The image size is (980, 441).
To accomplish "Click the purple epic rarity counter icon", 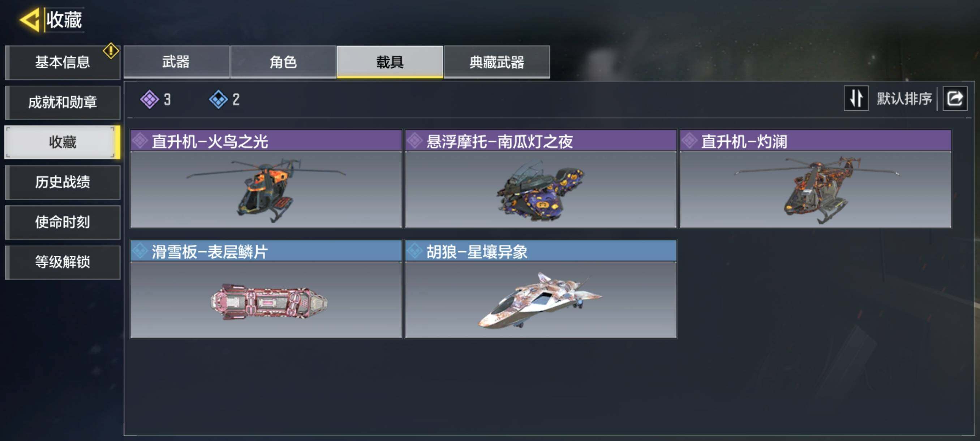I will (x=150, y=99).
